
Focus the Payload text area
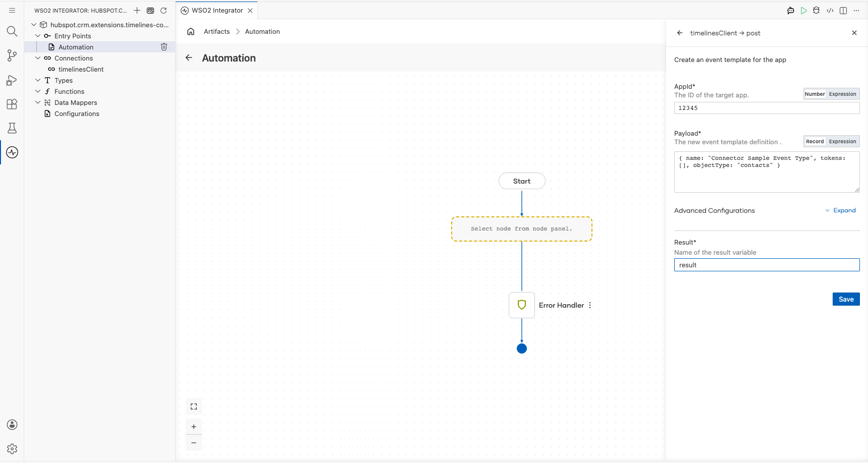click(767, 172)
